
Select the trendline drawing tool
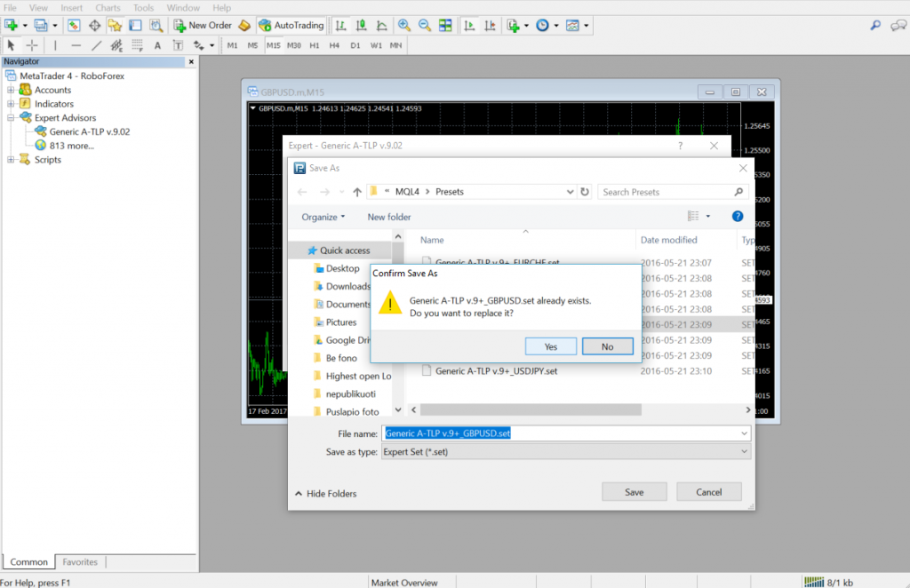click(x=96, y=45)
